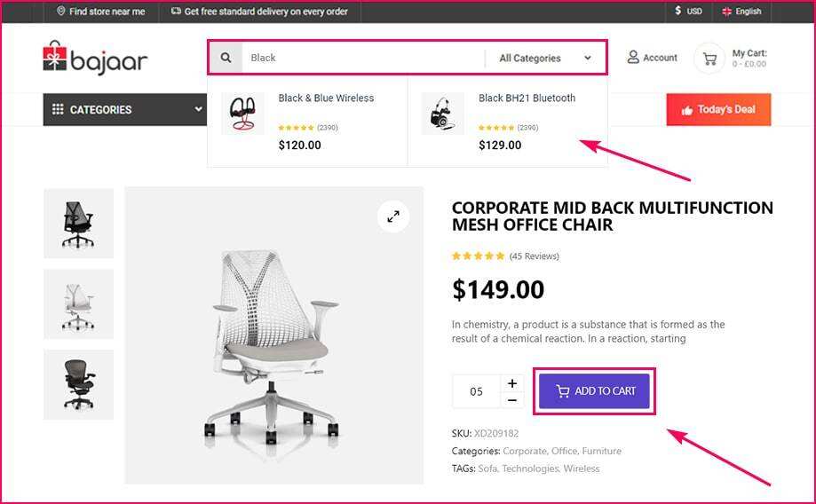The height and width of the screenshot is (504, 816).
Task: Click the search magnifier icon
Action: [226, 58]
